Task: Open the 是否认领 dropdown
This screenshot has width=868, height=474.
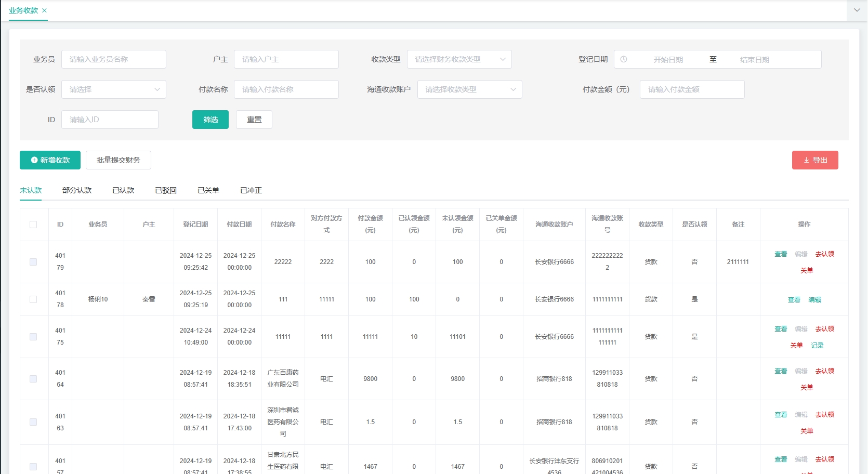Action: pyautogui.click(x=114, y=89)
